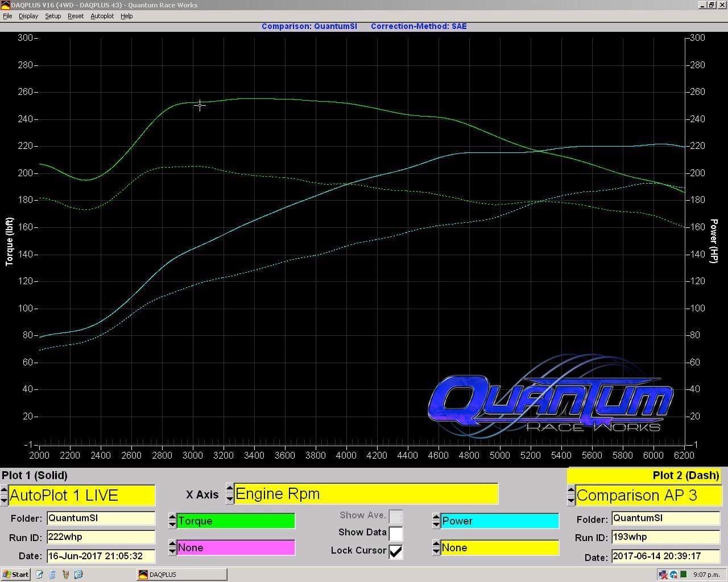728x582 pixels.
Task: Click the Power (HP) axis label
Action: pyautogui.click(x=714, y=241)
